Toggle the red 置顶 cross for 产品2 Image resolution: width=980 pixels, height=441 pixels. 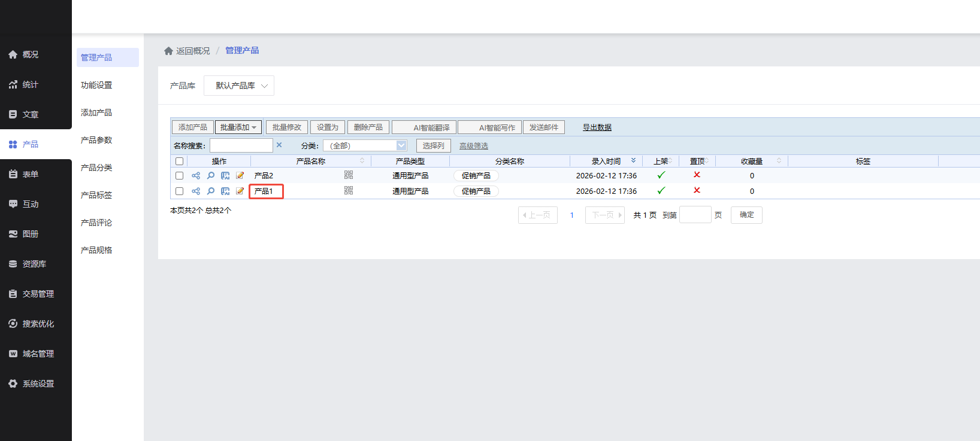click(x=697, y=175)
